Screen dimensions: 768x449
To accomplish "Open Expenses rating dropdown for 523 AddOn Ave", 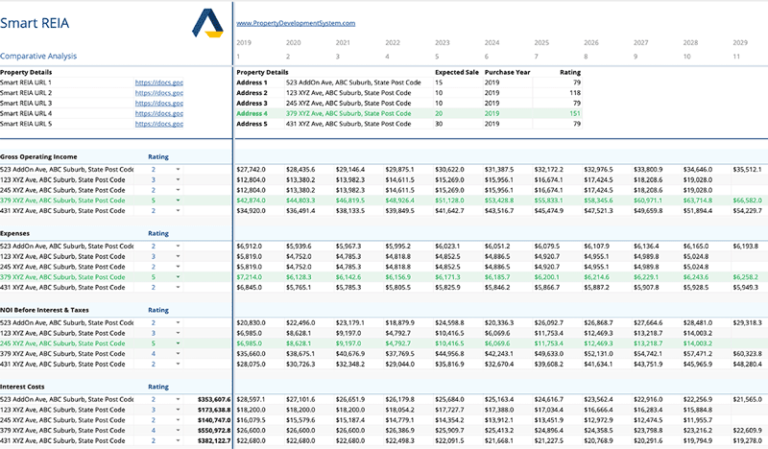I will pos(178,246).
